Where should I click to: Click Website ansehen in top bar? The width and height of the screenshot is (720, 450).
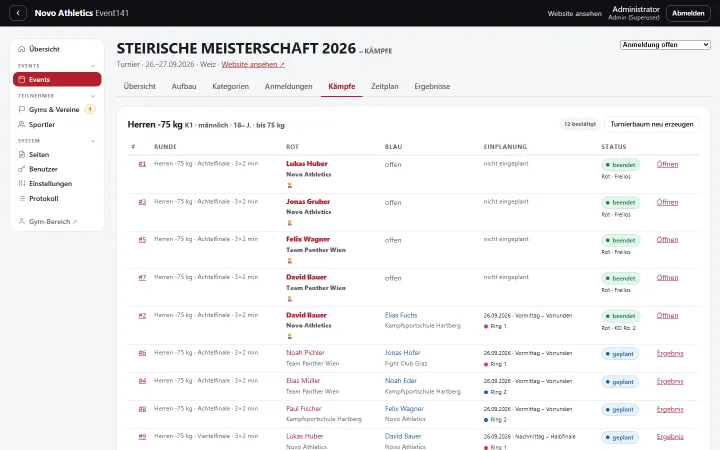point(574,14)
